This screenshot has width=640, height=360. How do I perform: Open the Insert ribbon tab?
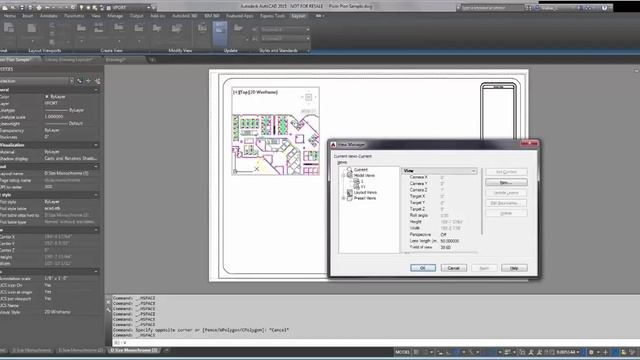coord(28,16)
